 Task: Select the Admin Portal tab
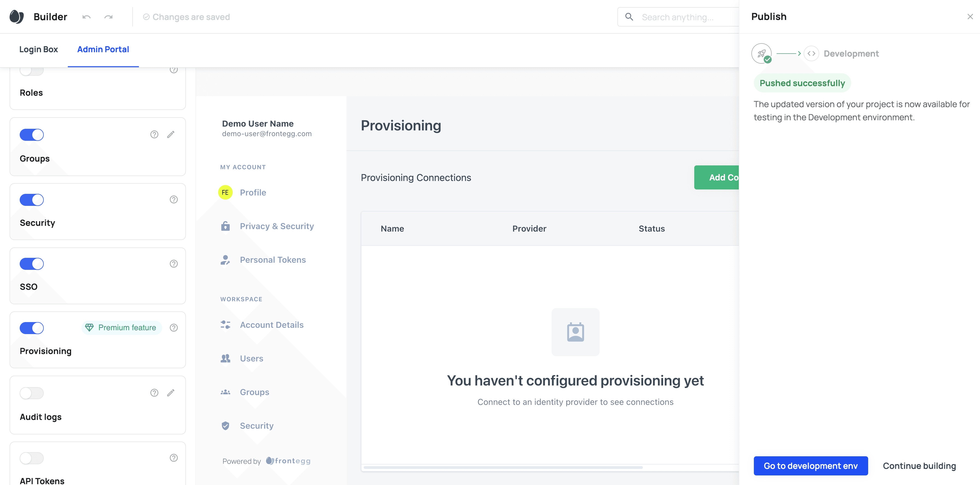pos(103,49)
